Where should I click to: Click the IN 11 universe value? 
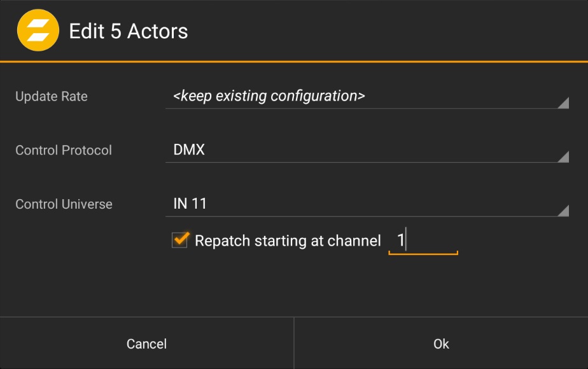point(190,205)
